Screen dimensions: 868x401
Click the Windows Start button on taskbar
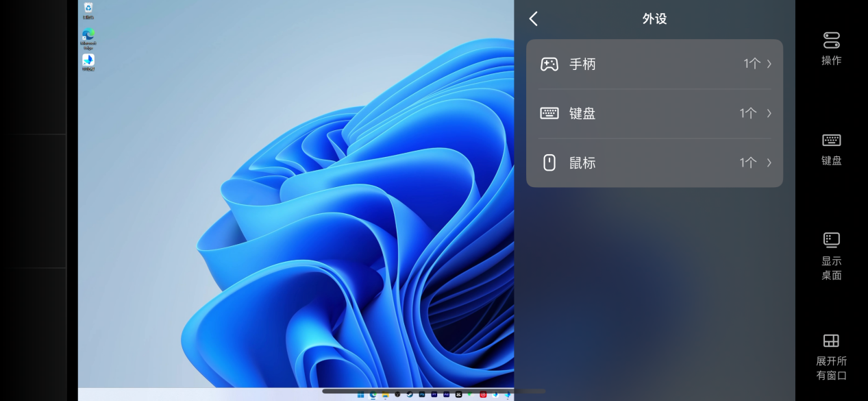coord(361,394)
